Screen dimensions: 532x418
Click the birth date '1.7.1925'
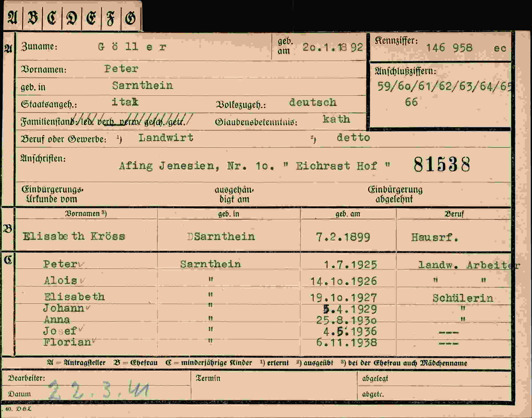click(350, 265)
